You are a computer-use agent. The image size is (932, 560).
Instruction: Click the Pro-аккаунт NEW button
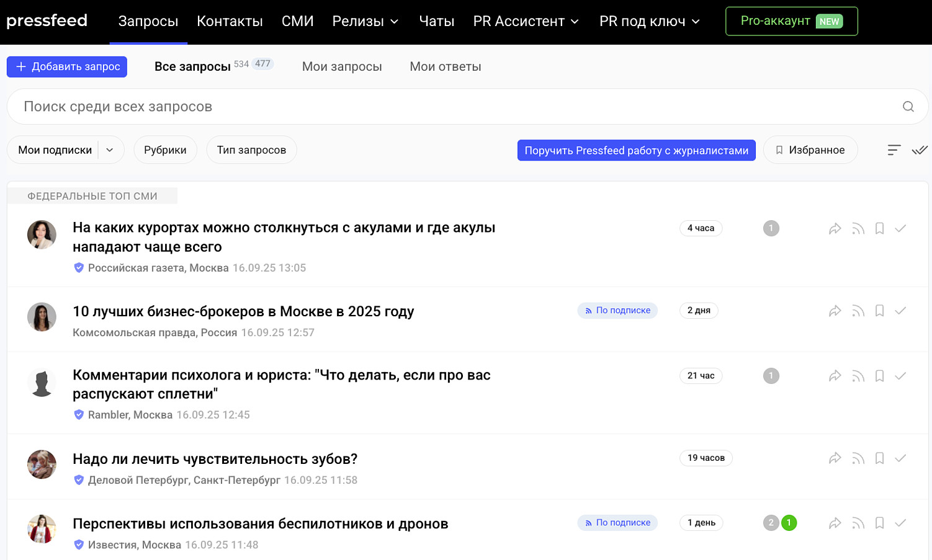click(791, 21)
